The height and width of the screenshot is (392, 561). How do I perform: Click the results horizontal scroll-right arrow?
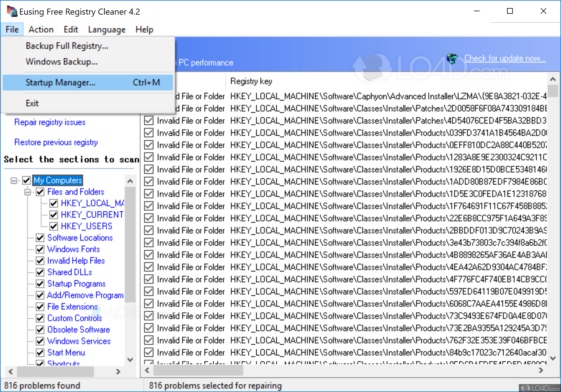[x=541, y=370]
